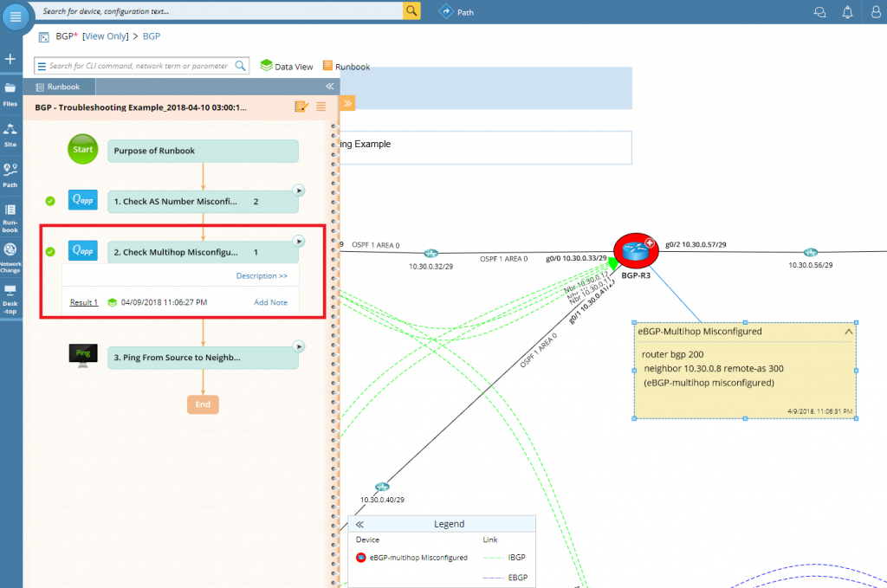
Task: Select step 3 Ping From Source to Neighb...
Action: (x=203, y=358)
